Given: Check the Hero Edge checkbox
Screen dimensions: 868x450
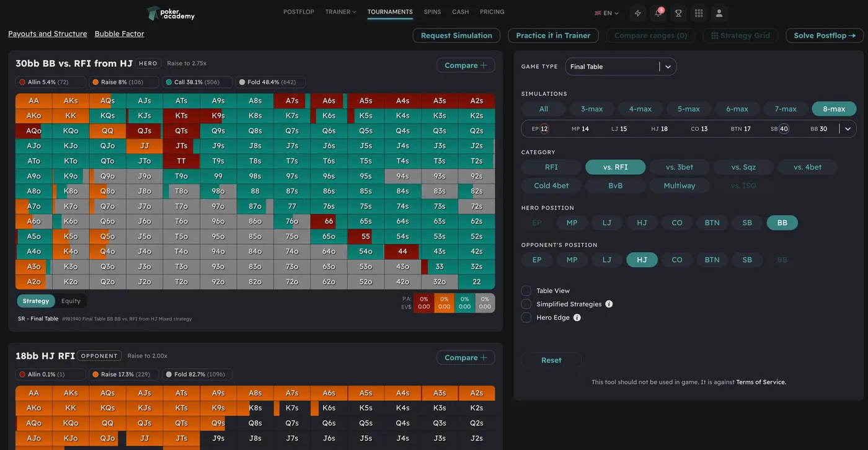Looking at the screenshot, I should pos(526,318).
